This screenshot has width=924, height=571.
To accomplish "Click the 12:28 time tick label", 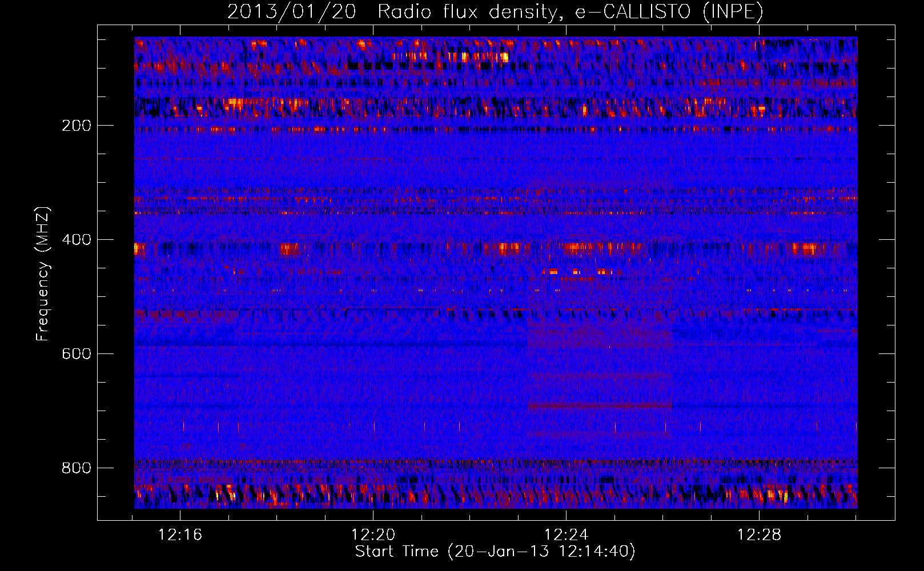I will (x=759, y=535).
